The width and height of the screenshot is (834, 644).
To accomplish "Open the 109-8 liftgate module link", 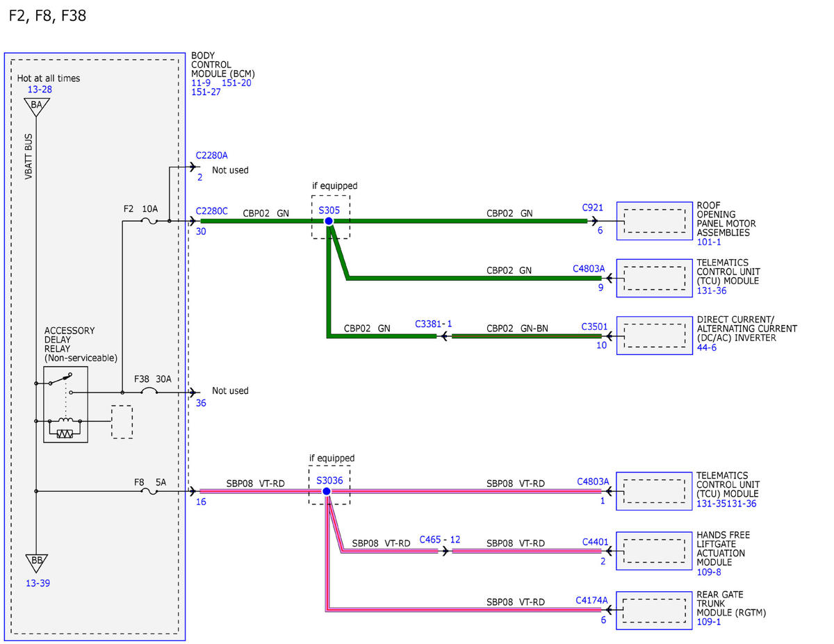I will 708,572.
